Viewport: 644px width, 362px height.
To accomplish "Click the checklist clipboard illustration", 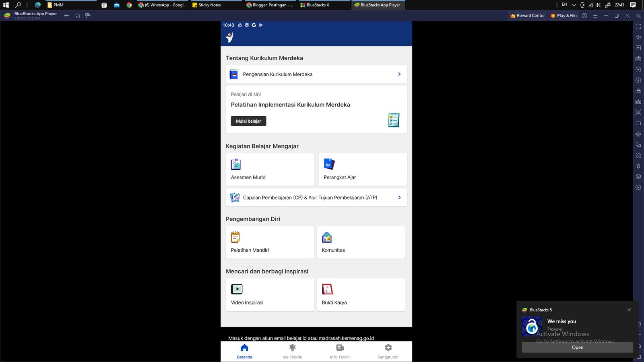I will (394, 120).
